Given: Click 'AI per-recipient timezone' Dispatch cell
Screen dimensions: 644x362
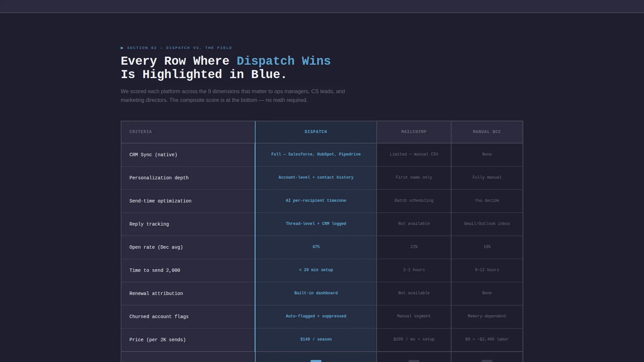Looking at the screenshot, I should 316,201.
